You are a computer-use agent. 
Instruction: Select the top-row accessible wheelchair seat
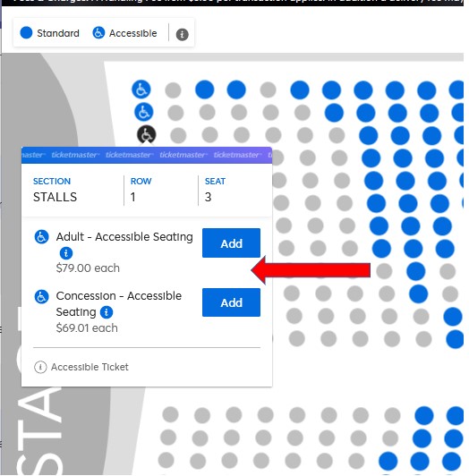[141, 89]
